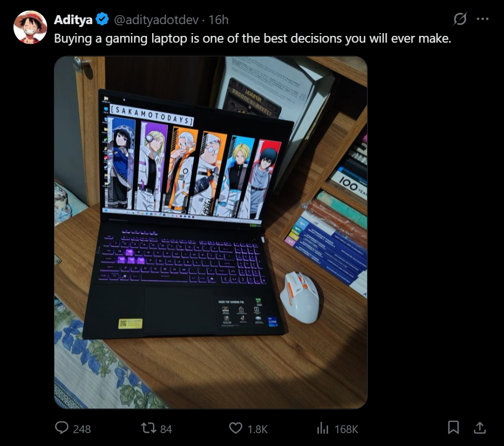This screenshot has height=446, width=504.
Task: Click the 16h timestamp
Action: [x=218, y=20]
